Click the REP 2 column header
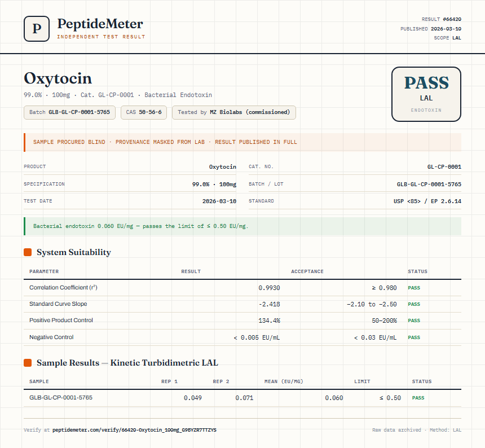 tap(221, 381)
